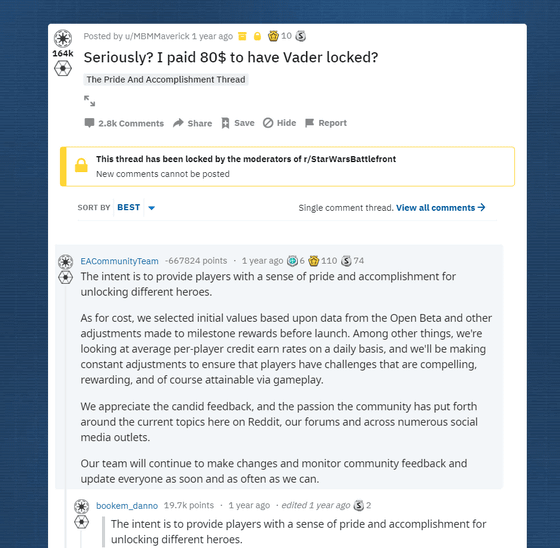The width and height of the screenshot is (560, 548).
Task: Hide this post
Action: pyautogui.click(x=279, y=123)
